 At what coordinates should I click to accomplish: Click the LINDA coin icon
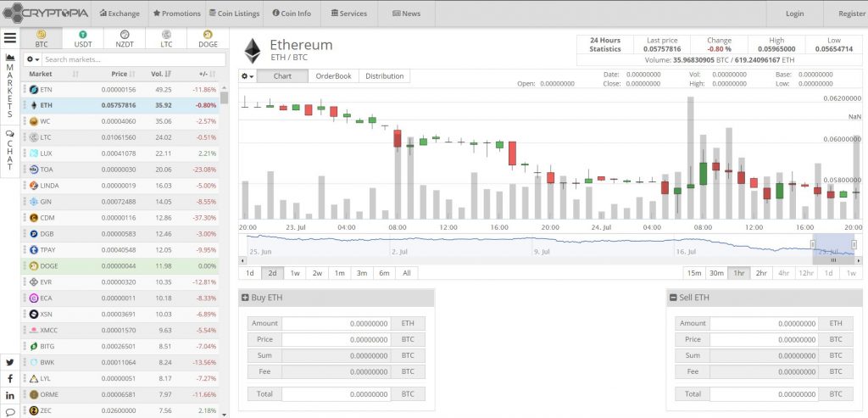pyautogui.click(x=34, y=186)
